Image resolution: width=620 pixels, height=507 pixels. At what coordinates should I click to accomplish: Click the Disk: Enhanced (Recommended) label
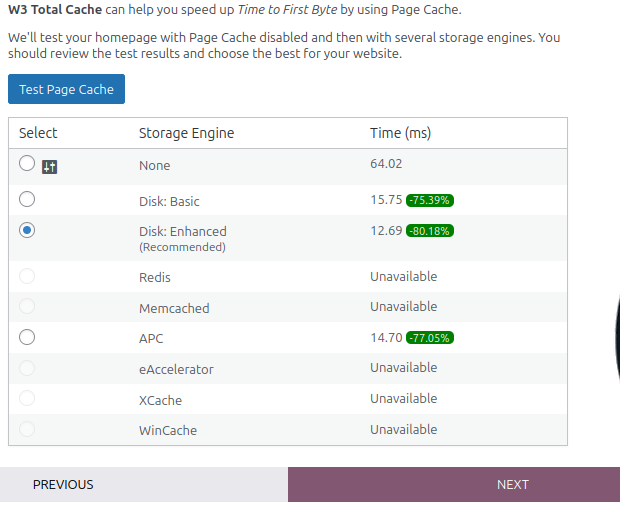pyautogui.click(x=183, y=239)
